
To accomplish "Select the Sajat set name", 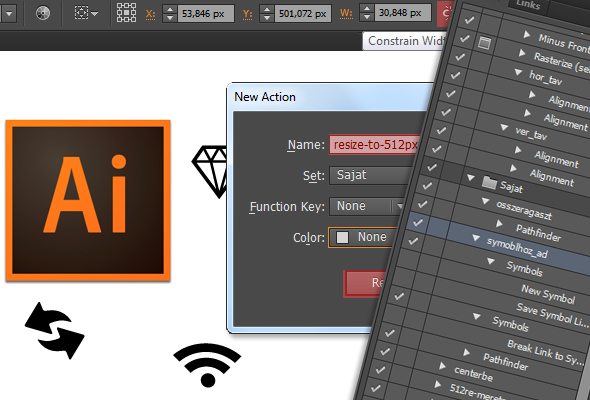I will click(511, 187).
